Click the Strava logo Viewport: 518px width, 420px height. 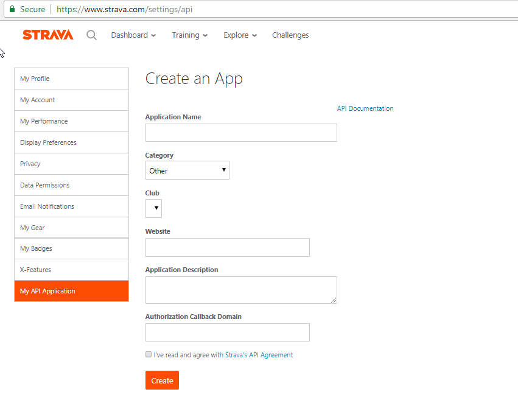coord(48,35)
